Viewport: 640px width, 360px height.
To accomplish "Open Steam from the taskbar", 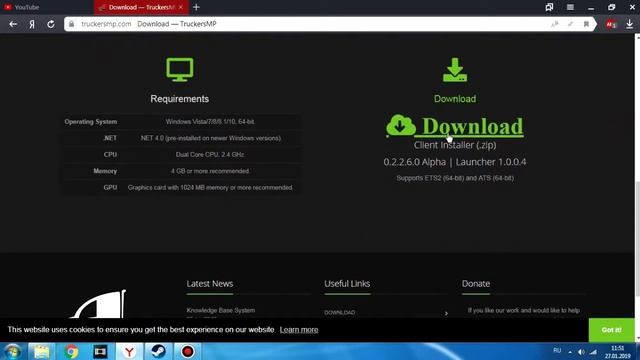I will pos(158,351).
